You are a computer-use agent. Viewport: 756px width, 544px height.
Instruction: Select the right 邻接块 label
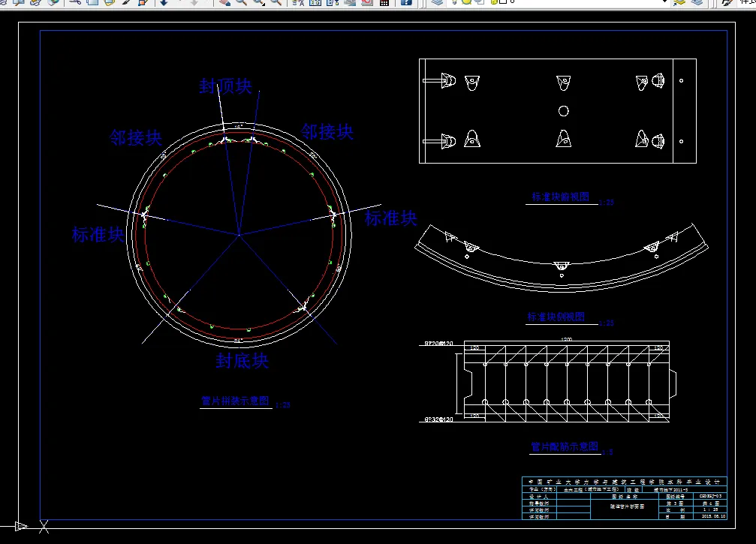tap(327, 132)
